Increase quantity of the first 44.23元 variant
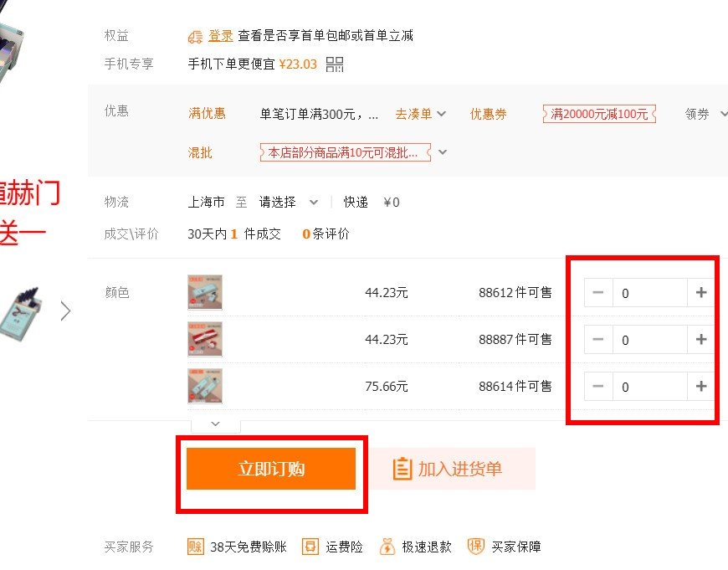The height and width of the screenshot is (570, 728). coord(701,293)
